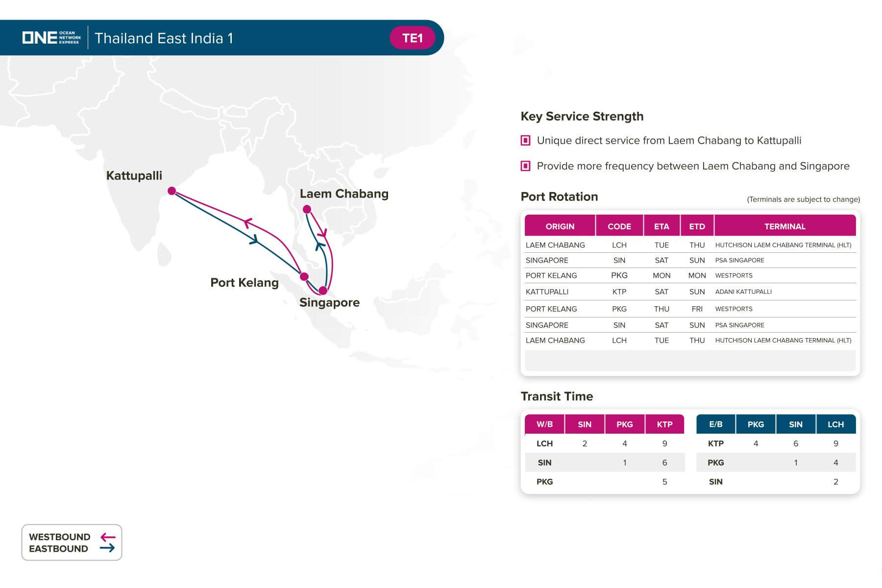Click the ADANI KATTUPALLI terminal text
The image size is (882, 588).
click(743, 292)
